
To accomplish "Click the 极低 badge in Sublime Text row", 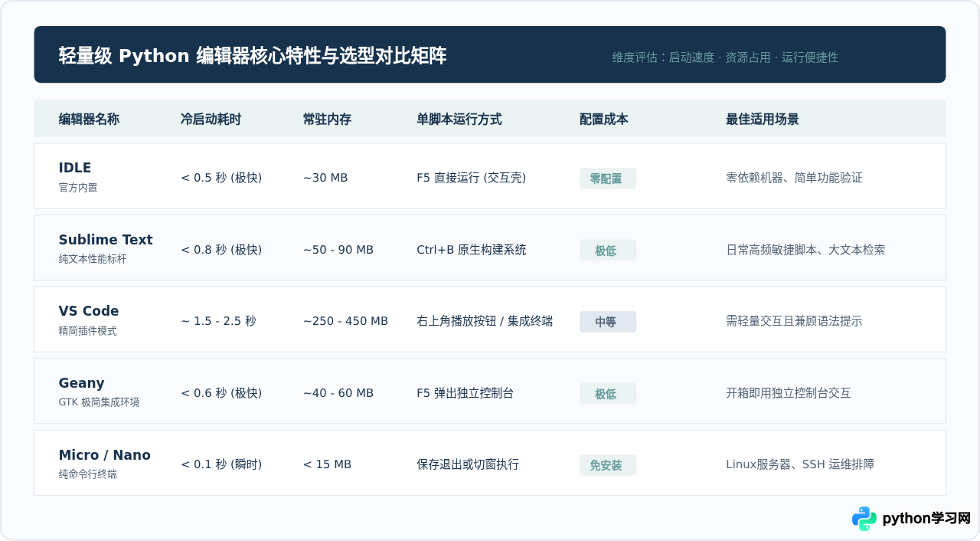I will (x=608, y=251).
